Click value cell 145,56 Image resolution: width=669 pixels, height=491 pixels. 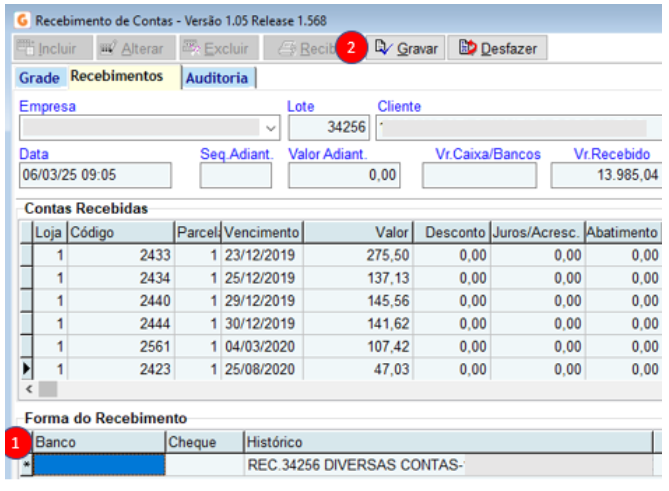coord(358,301)
